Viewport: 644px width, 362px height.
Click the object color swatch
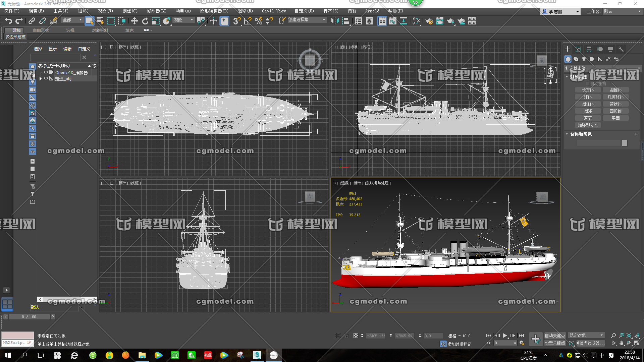pos(625,143)
